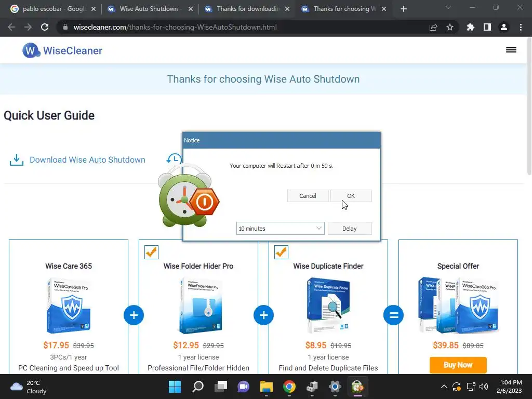Screen dimensions: 532x399
Task: Click the WiseCleaner logo
Action: [62, 50]
